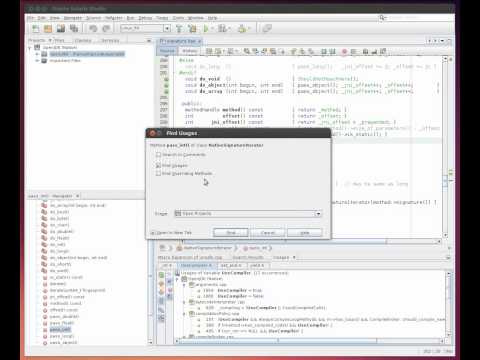Image resolution: width=480 pixels, height=360 pixels.
Task: Click the Cancel button in dialog
Action: click(x=268, y=233)
